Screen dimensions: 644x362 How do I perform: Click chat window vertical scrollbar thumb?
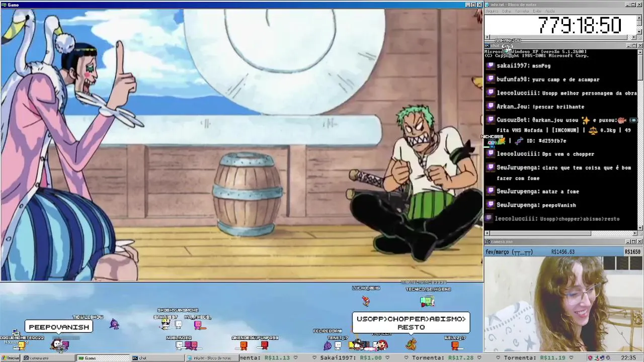(x=640, y=67)
